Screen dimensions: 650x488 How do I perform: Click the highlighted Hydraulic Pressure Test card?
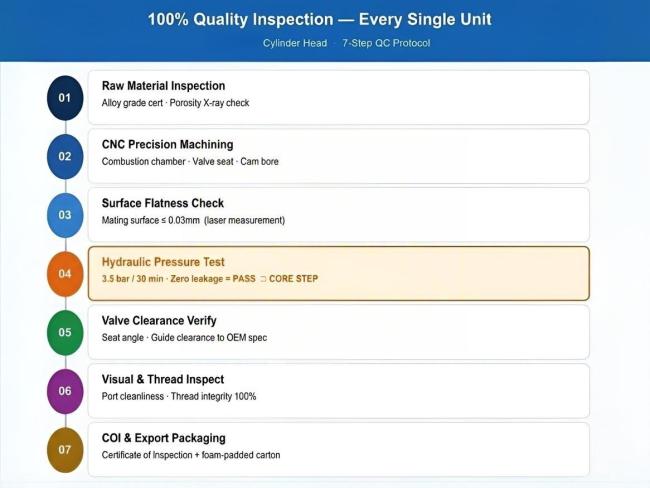(339, 274)
